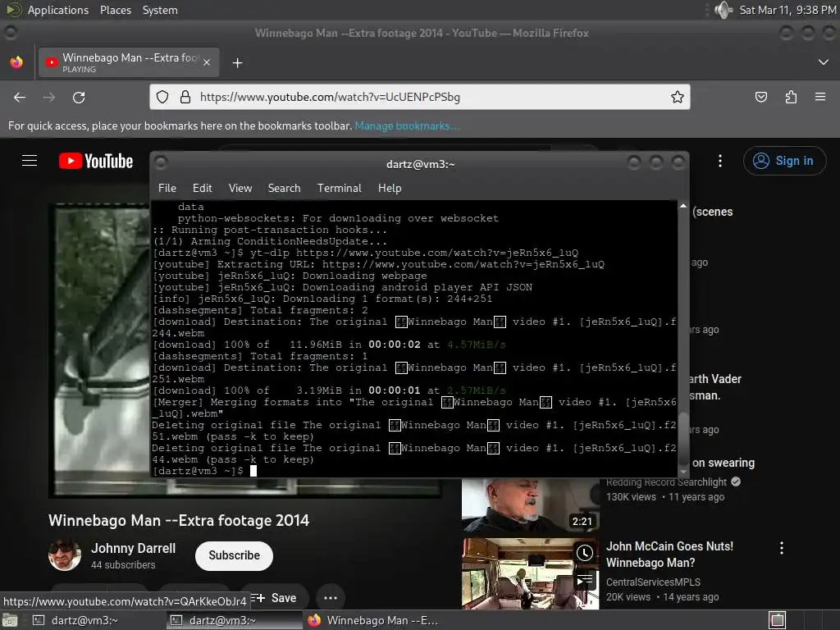
Task: Click the show desktop icon in the taskbar
Action: 9,620
